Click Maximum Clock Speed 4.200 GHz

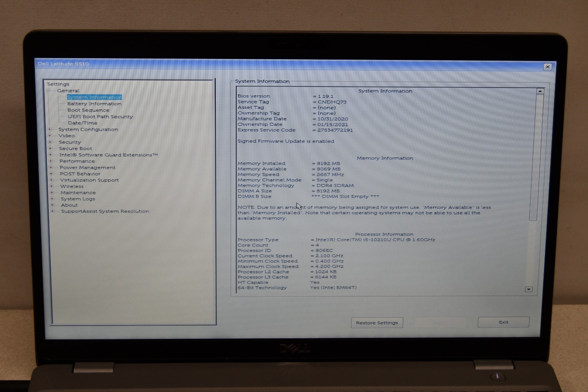coord(329,266)
